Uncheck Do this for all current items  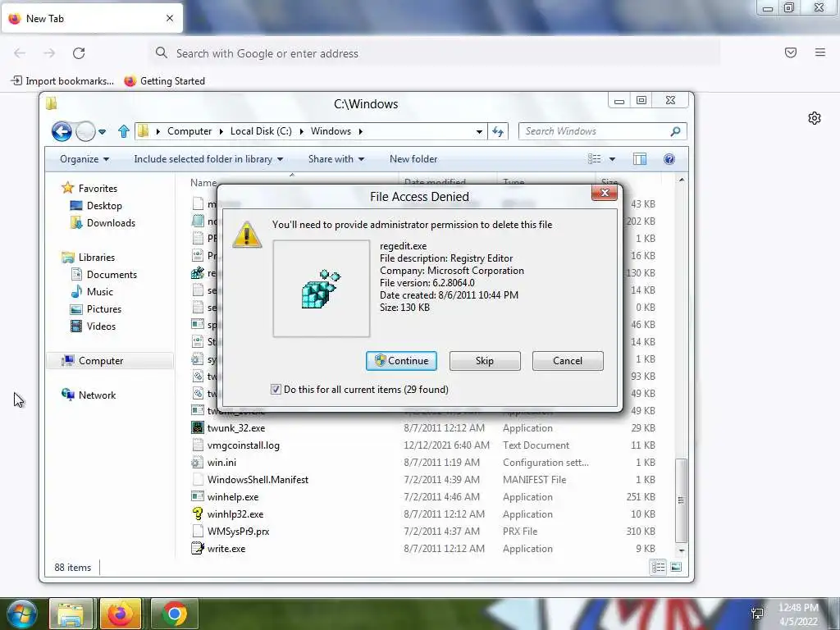276,390
